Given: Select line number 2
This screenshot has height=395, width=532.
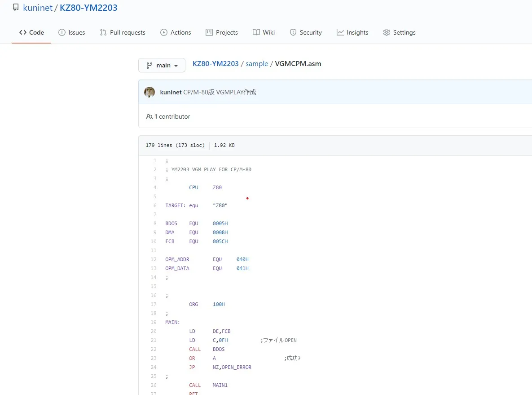Looking at the screenshot, I should pos(155,169).
